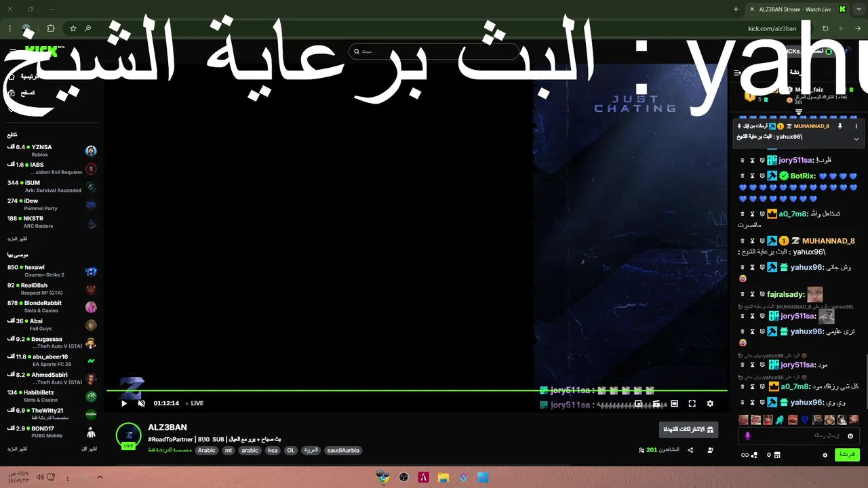
Task: Expand the pinned message chevron
Action: (x=856, y=139)
